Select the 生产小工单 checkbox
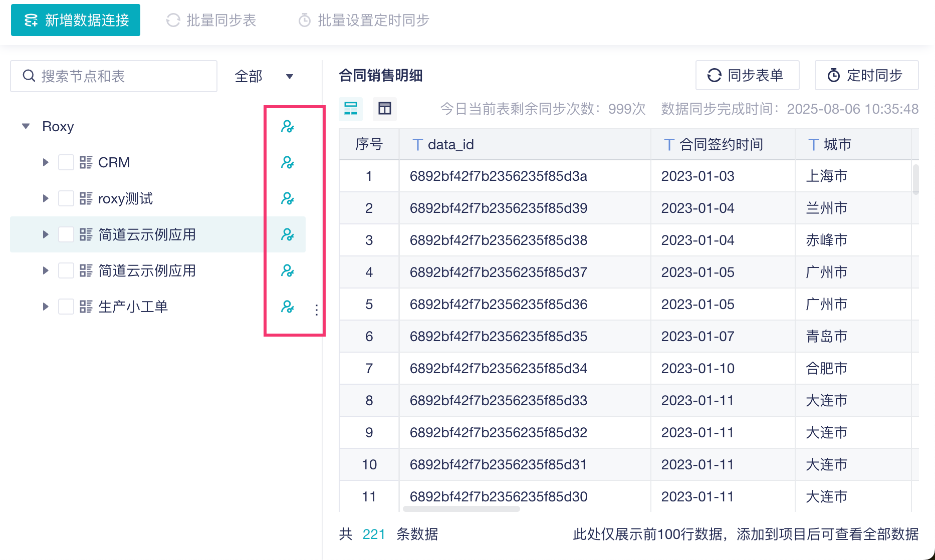This screenshot has height=560, width=935. pos(66,307)
